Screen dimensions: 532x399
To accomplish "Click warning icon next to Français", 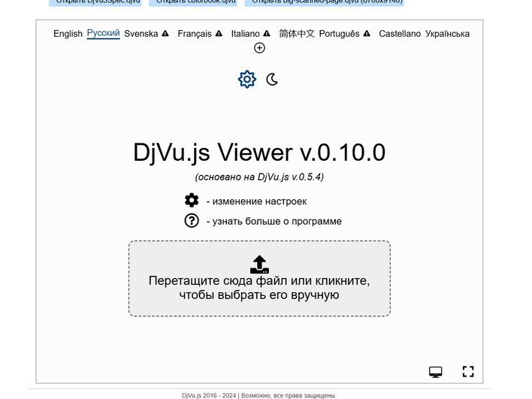I will point(219,34).
